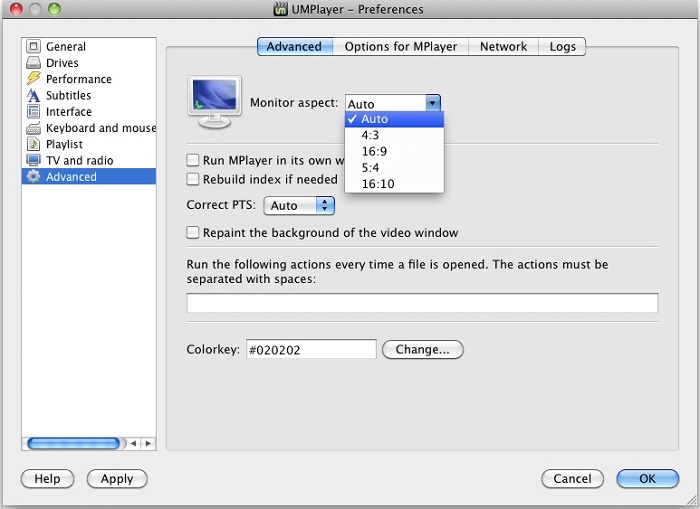Choose 4:3 monitor aspect

pyautogui.click(x=395, y=135)
